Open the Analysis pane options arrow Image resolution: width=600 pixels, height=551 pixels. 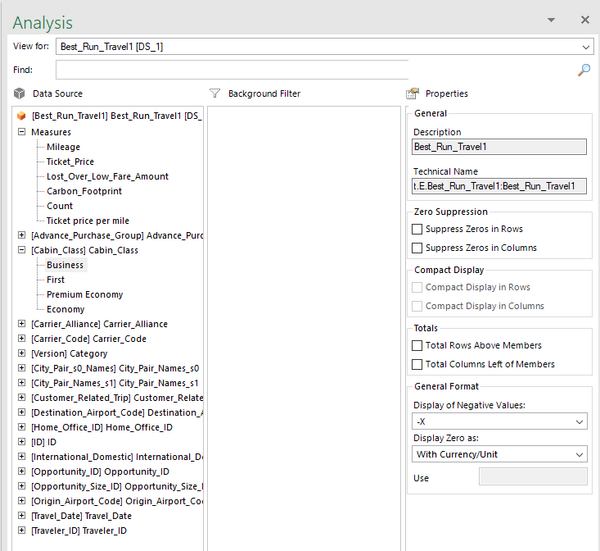(x=551, y=20)
